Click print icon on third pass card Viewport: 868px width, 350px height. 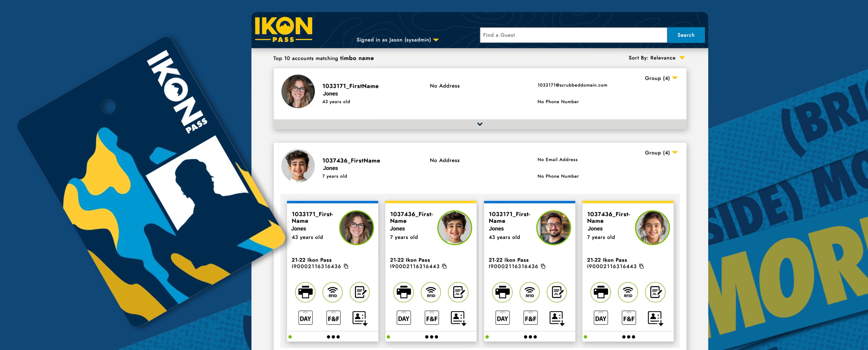click(x=502, y=292)
